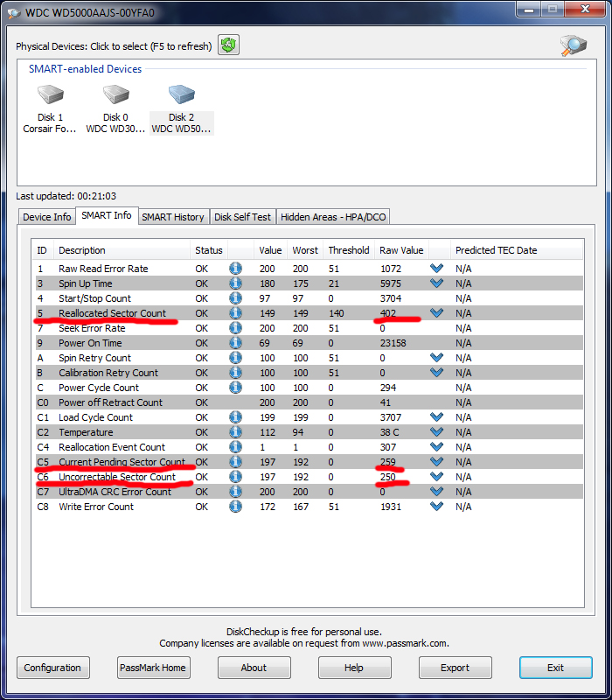
Task: Open info icon for Seek Error Rate
Action: coord(235,328)
